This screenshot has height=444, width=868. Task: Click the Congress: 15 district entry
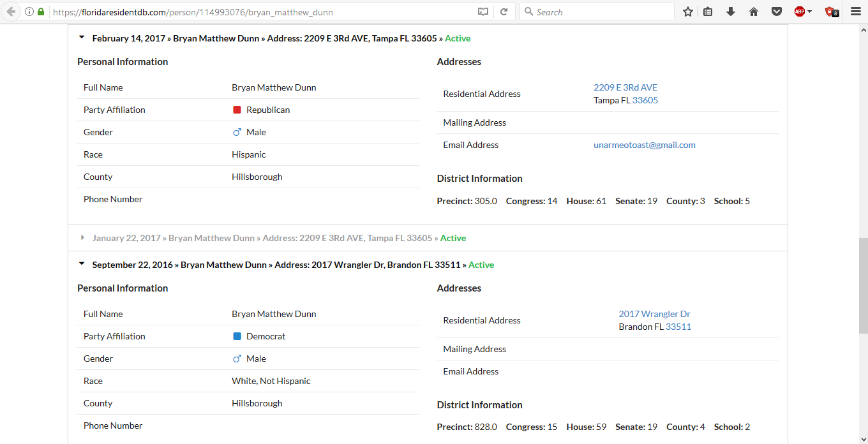532,427
